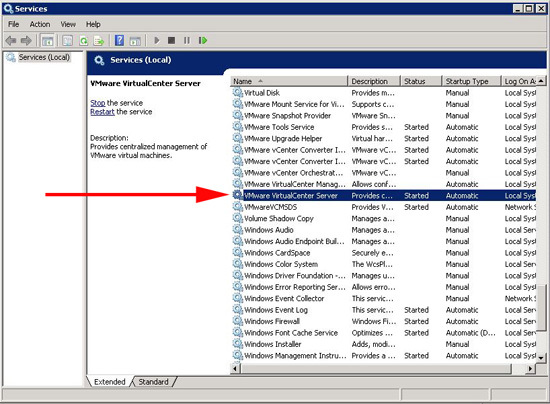Click the gear icon beside Windows Firewall
Image resolution: width=550 pixels, height=404 pixels.
tap(238, 321)
